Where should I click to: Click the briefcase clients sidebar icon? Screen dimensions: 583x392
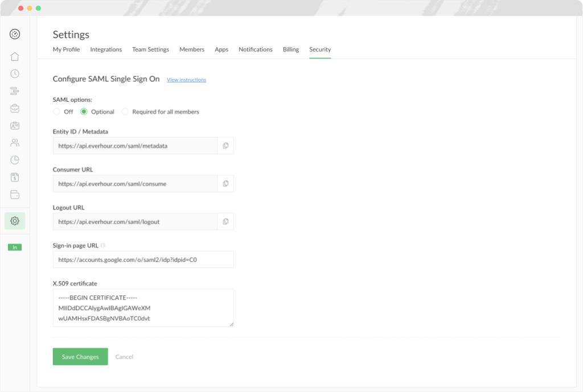14,108
